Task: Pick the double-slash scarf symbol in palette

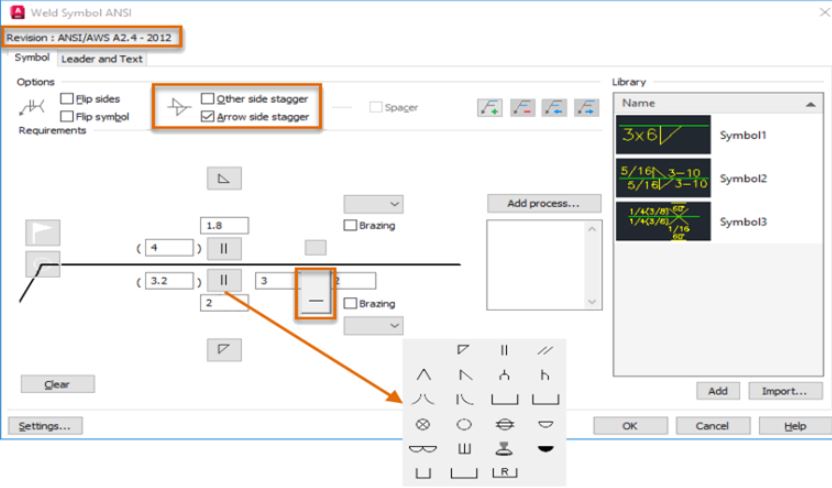Action: 545,350
